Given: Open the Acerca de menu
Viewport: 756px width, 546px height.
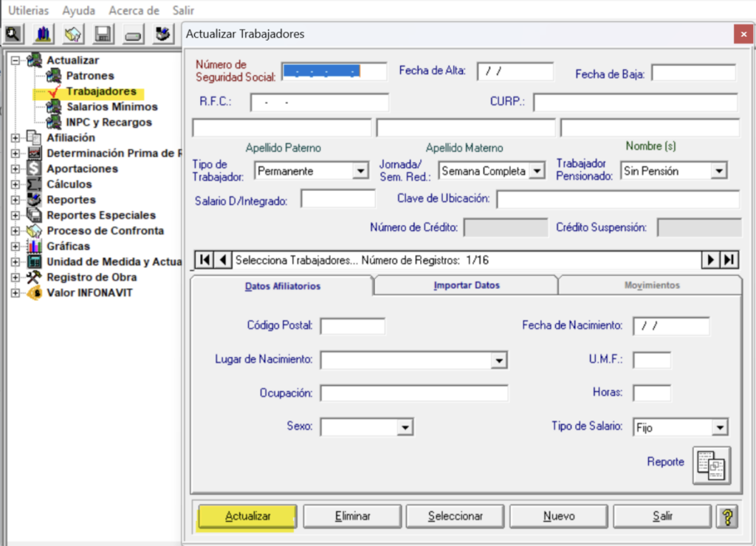Looking at the screenshot, I should pyautogui.click(x=134, y=10).
